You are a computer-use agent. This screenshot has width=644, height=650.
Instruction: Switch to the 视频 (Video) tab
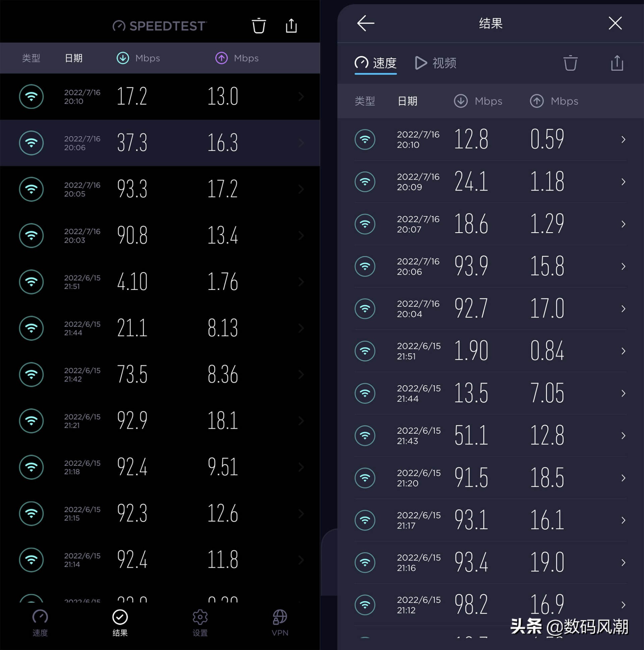[x=436, y=63]
